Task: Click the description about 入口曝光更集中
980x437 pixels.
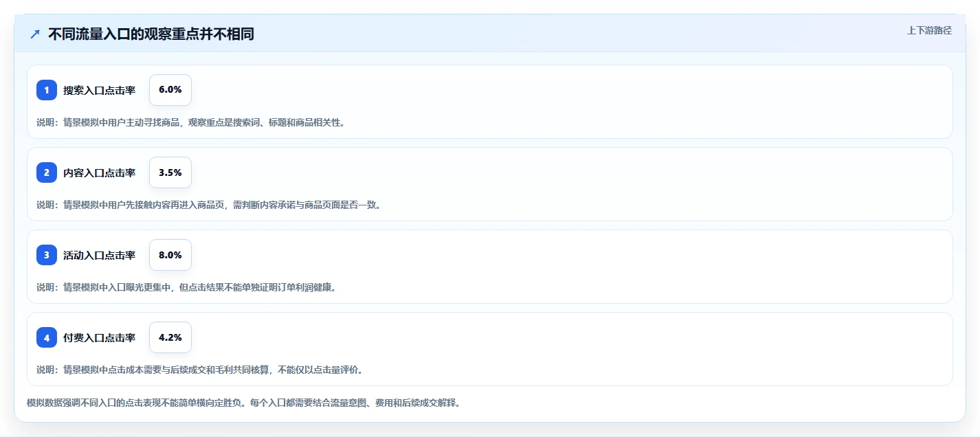Action: 186,287
